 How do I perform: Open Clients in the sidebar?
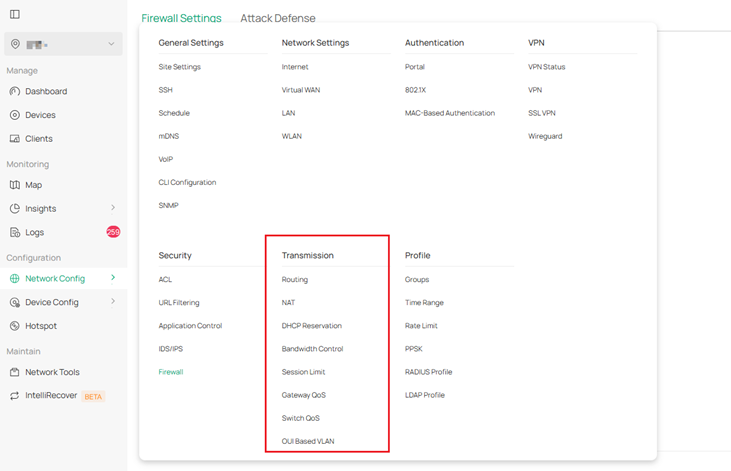coord(39,139)
